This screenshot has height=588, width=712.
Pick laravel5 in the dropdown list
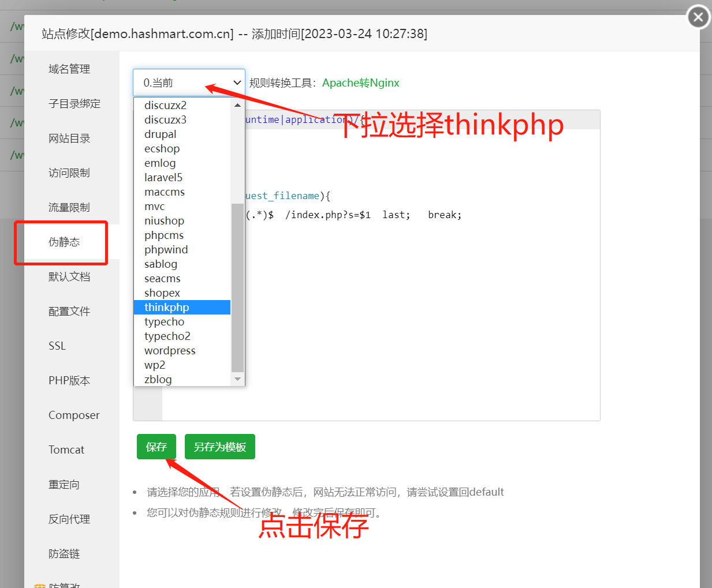pyautogui.click(x=182, y=177)
